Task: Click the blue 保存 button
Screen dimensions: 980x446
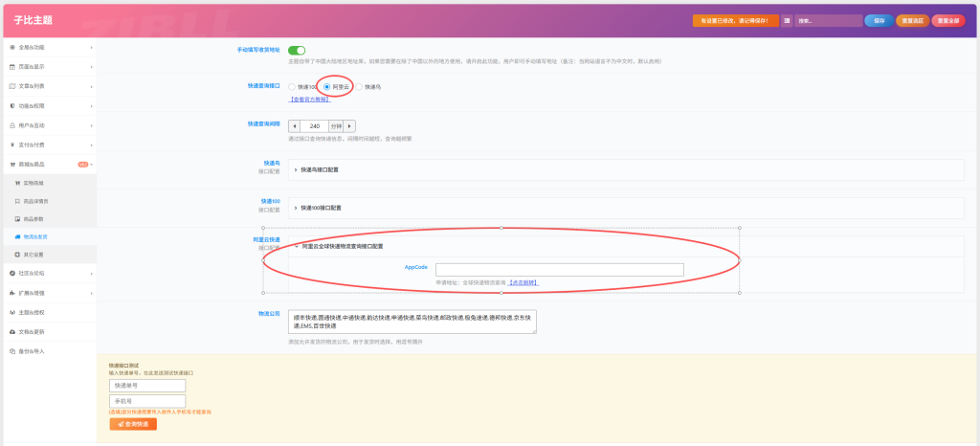Action: click(x=879, y=21)
